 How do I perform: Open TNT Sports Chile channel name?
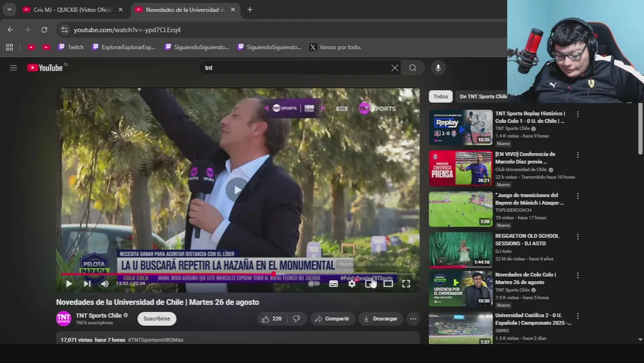99,316
